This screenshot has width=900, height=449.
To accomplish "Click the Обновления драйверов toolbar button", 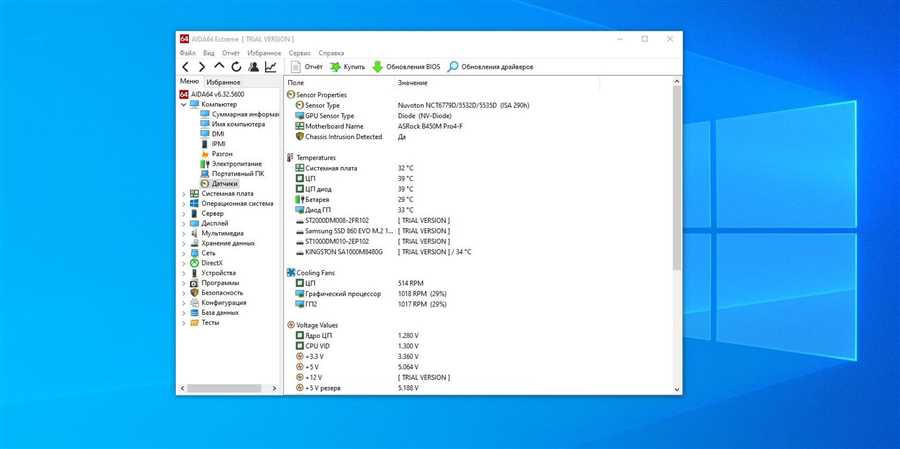I will click(x=491, y=67).
